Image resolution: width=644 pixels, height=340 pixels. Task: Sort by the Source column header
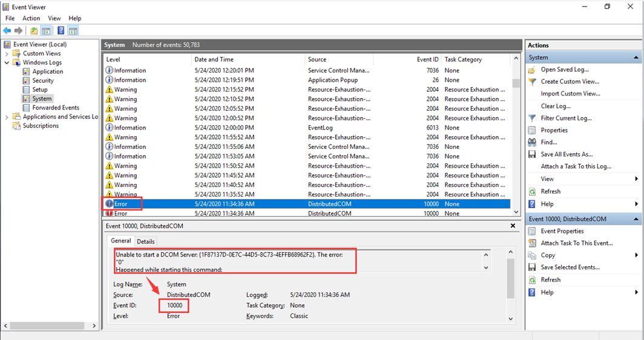point(339,59)
